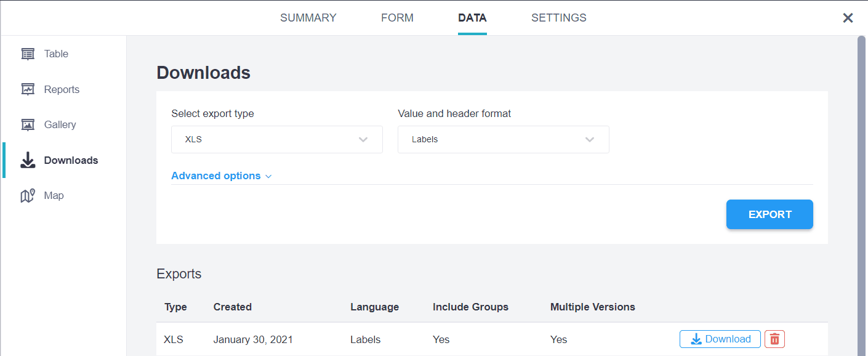This screenshot has width=868, height=356.
Task: Delete the XLS export with trash icon
Action: pyautogui.click(x=774, y=339)
